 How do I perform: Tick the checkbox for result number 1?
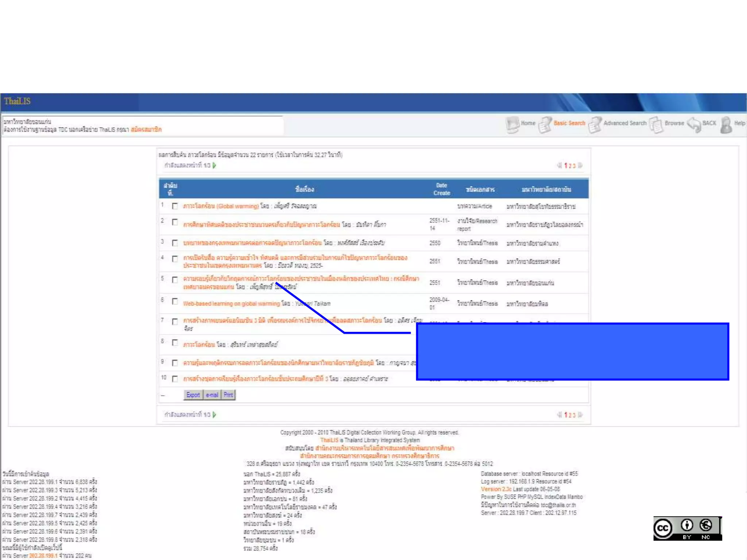pos(175,206)
